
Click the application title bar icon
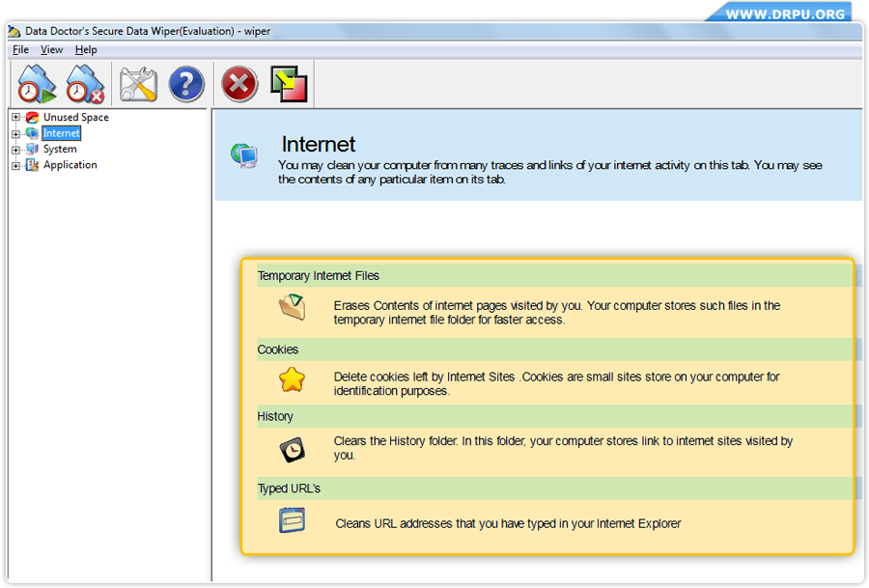(14, 32)
